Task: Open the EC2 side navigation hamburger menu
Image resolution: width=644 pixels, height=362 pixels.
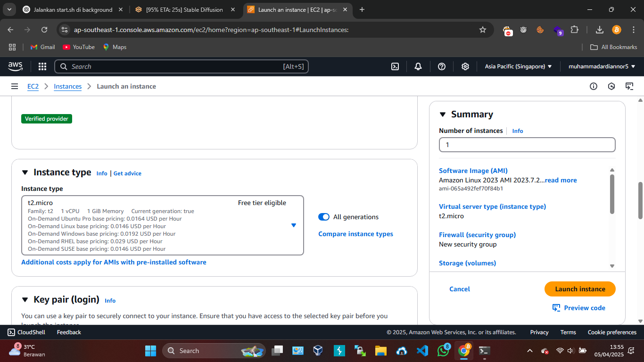Action: pyautogui.click(x=15, y=86)
